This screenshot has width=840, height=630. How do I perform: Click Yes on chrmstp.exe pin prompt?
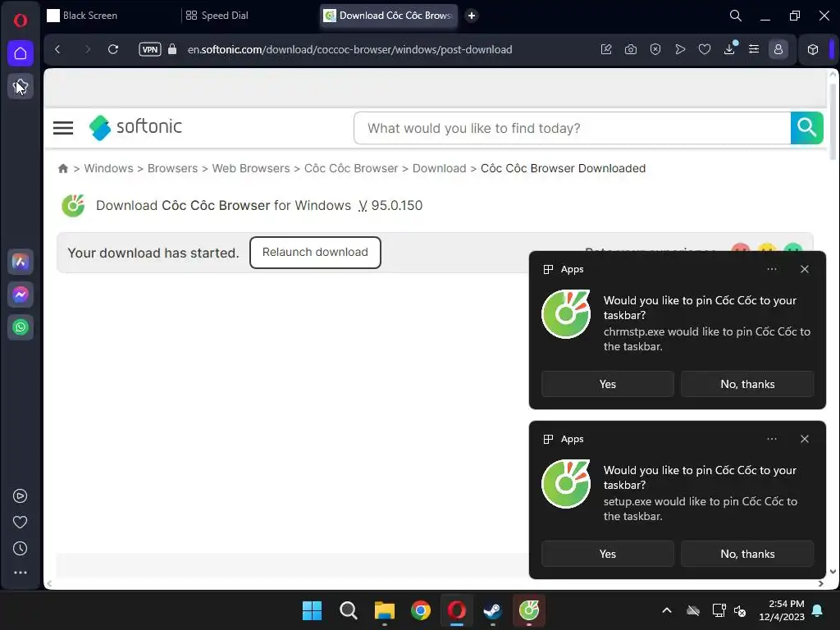[x=608, y=384]
